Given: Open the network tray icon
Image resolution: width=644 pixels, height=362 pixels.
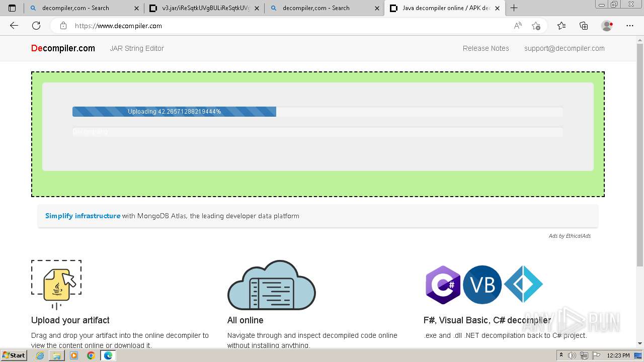Looking at the screenshot, I should pyautogui.click(x=584, y=355).
